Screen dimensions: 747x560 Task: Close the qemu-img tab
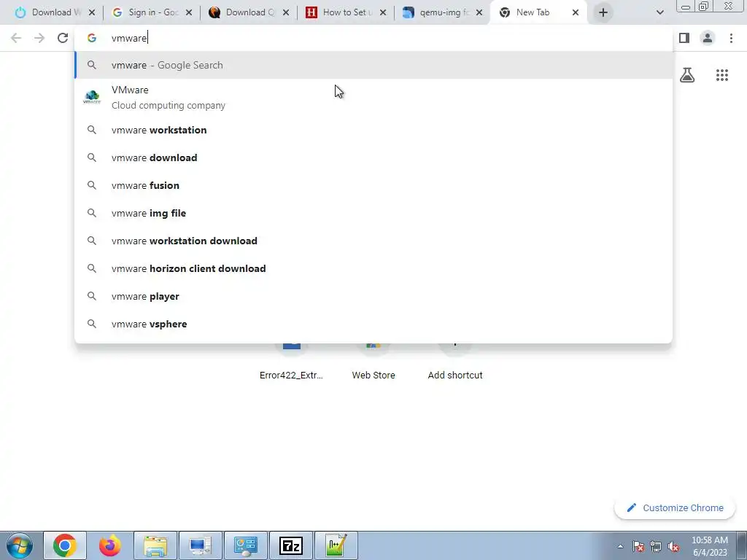(479, 13)
